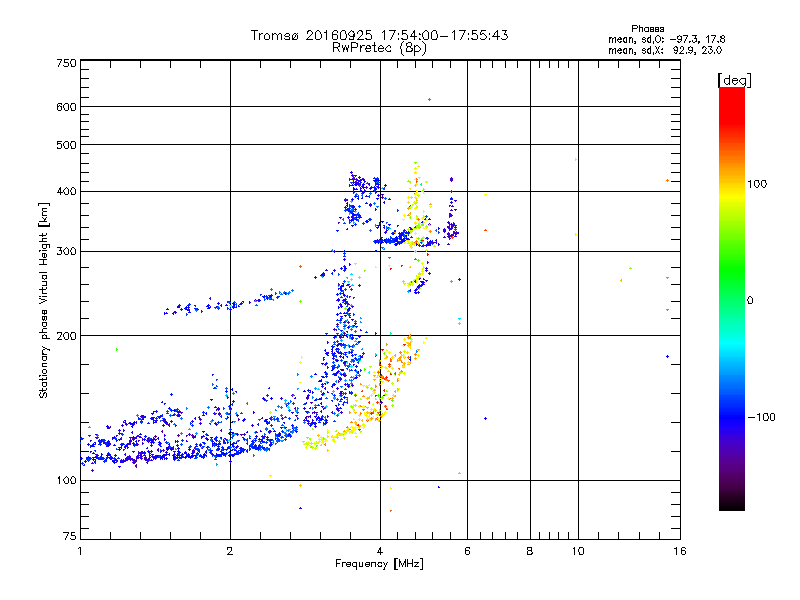Click the x-axis label 'Frequency [MHz]'
This screenshot has width=800, height=600.
[x=379, y=564]
